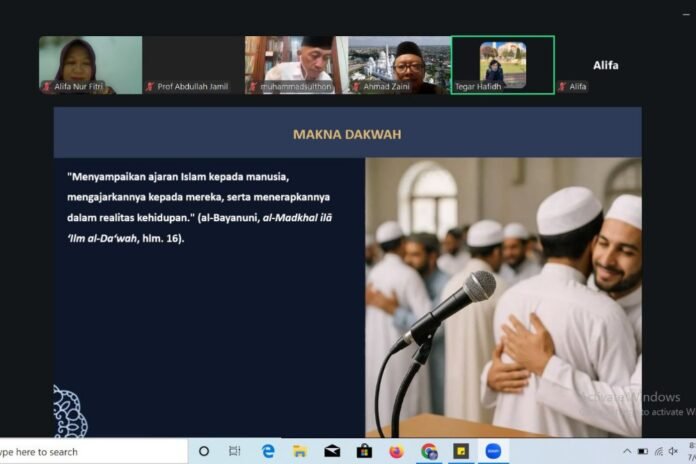The width and height of the screenshot is (696, 464).
Task: Click the mosque microphone photo on slide
Action: 503,297
